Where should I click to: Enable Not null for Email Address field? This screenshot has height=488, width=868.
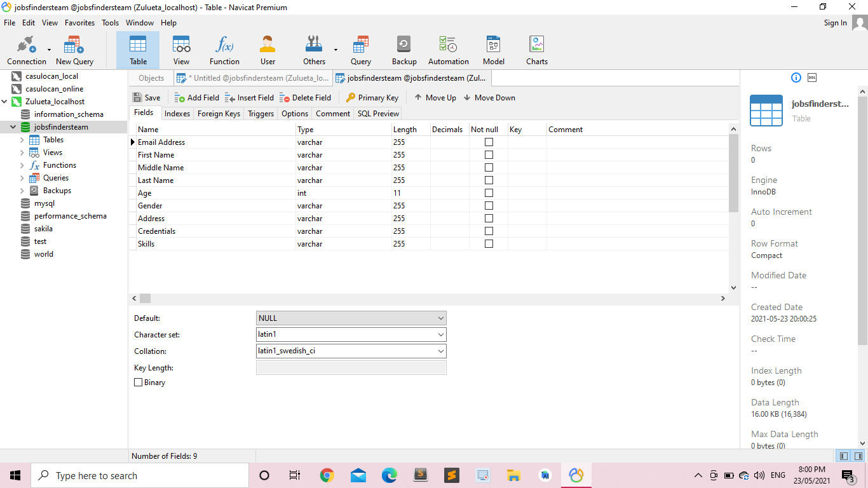489,142
